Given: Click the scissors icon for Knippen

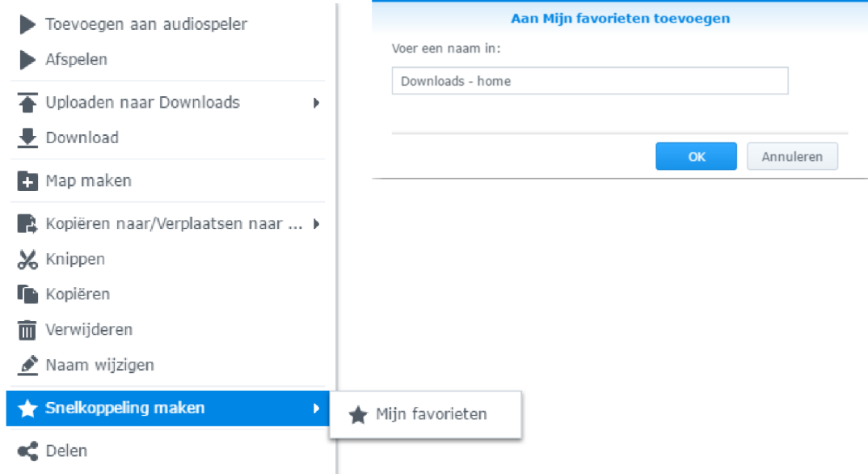Looking at the screenshot, I should (x=27, y=259).
